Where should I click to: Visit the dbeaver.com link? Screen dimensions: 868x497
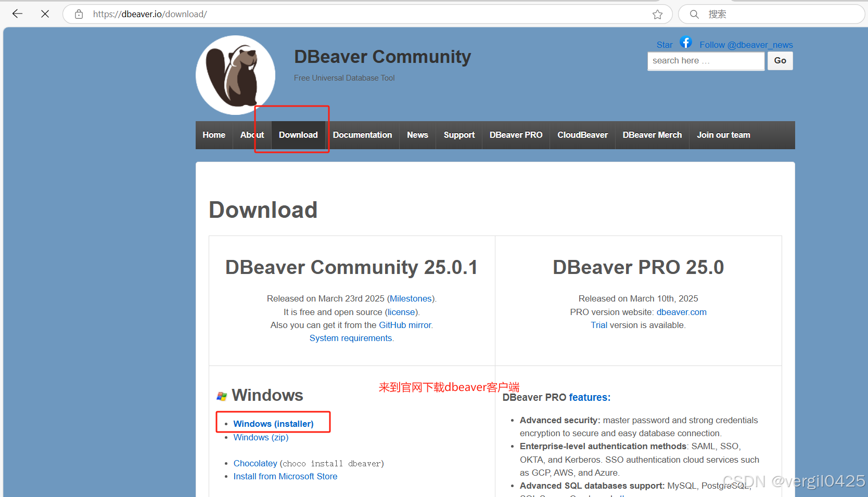pyautogui.click(x=682, y=312)
